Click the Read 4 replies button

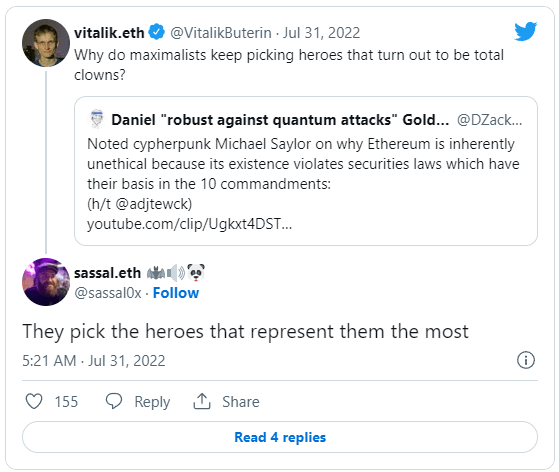point(280,437)
